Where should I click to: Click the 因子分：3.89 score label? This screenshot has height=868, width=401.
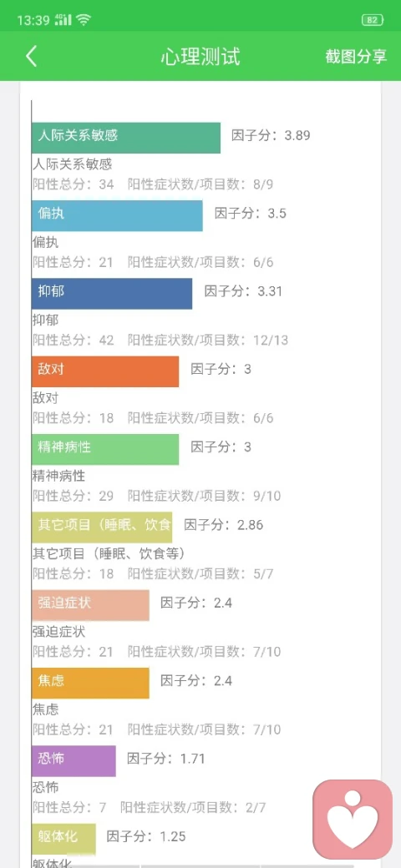point(271,135)
